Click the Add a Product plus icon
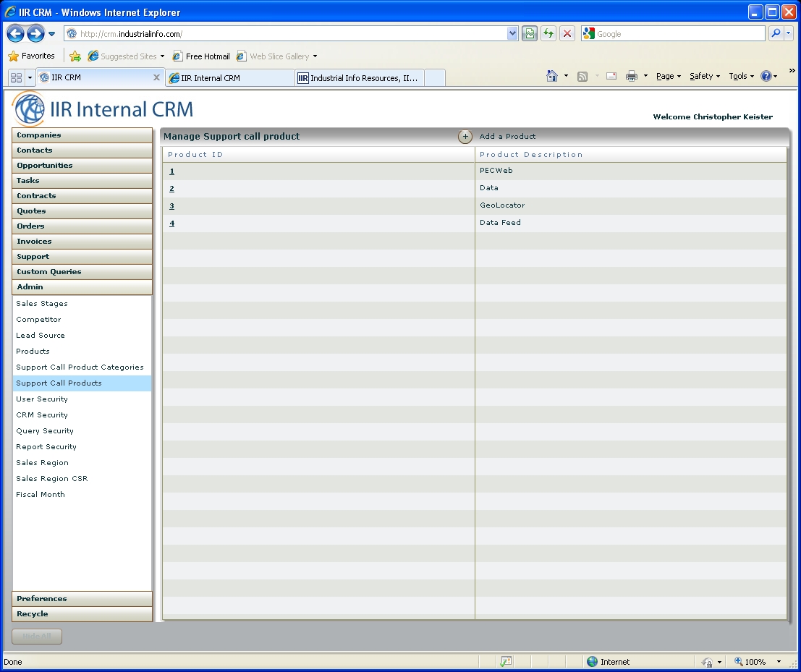Image resolution: width=801 pixels, height=672 pixels. pos(465,137)
